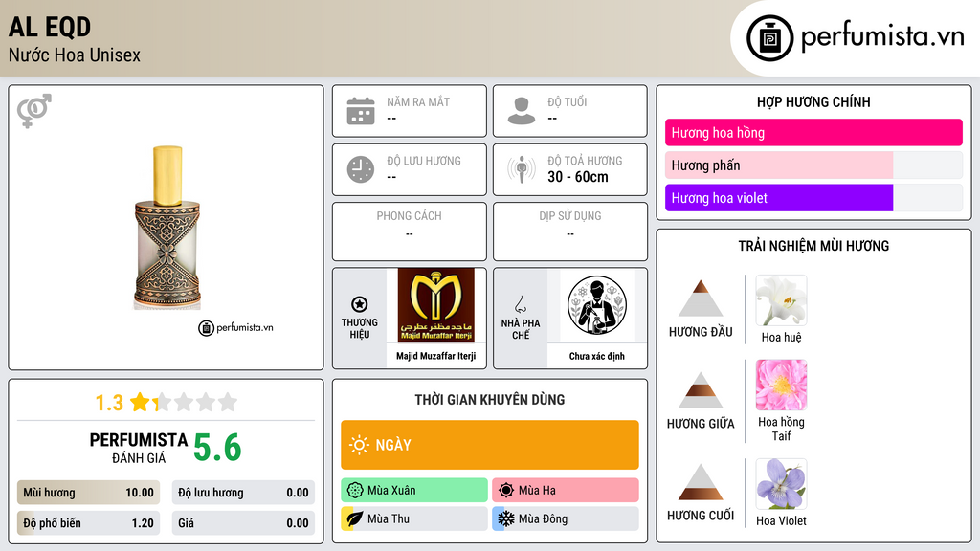Click the Nước Hoa Unisex subtitle
The height and width of the screenshot is (551, 980).
tap(75, 55)
